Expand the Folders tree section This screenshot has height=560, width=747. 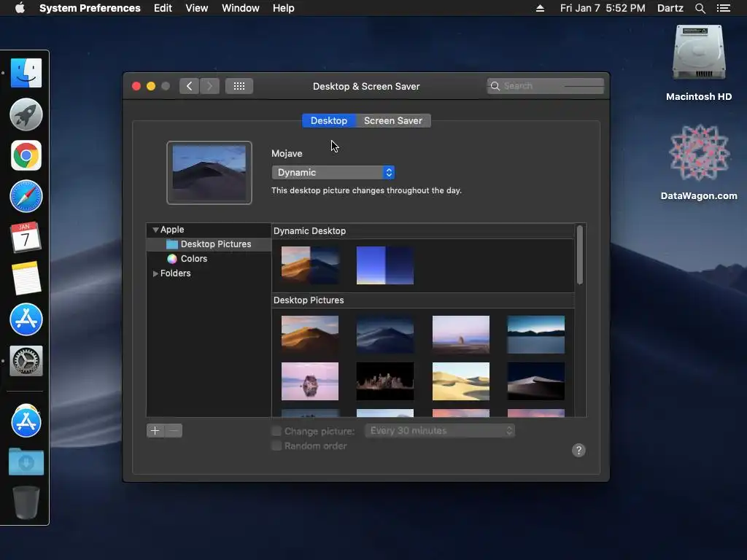(155, 273)
